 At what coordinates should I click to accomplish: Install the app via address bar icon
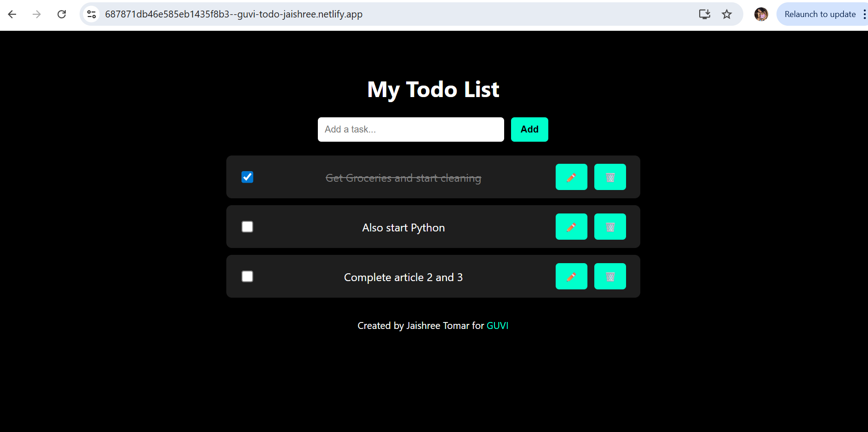tap(704, 14)
